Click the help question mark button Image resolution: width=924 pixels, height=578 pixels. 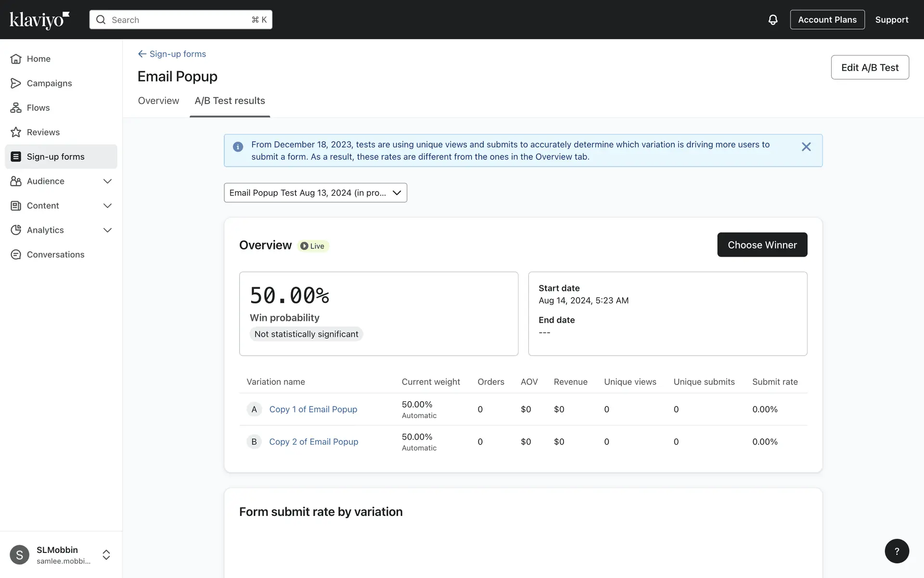(897, 551)
